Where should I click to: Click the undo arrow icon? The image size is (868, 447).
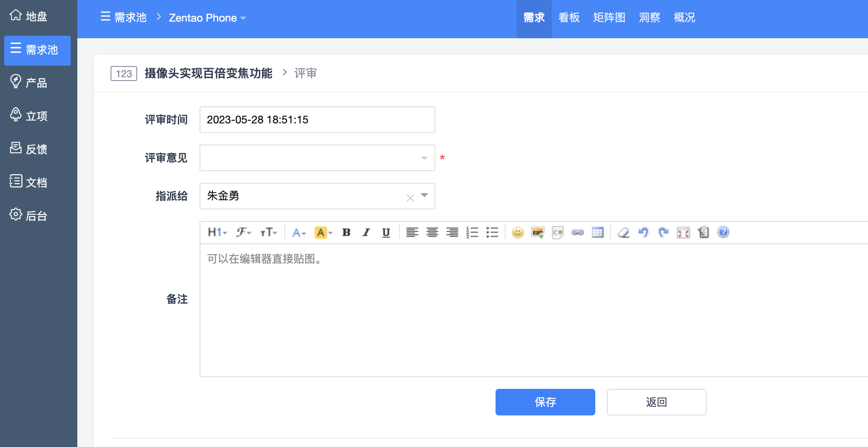(x=643, y=232)
